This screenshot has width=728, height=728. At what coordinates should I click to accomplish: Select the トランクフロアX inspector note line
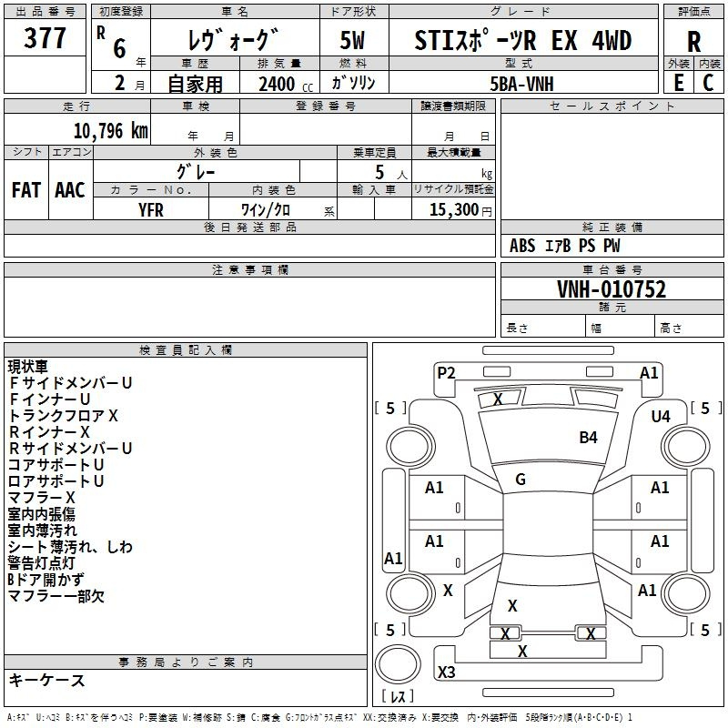64,416
